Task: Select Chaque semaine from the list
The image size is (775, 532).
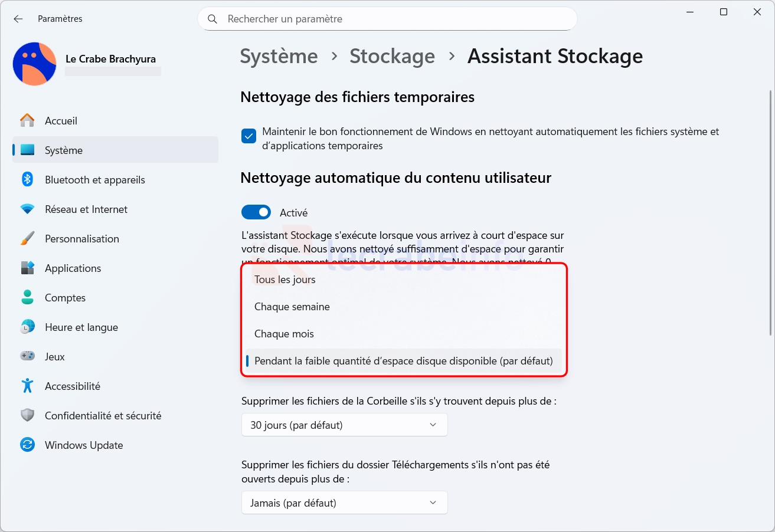Action: [292, 307]
